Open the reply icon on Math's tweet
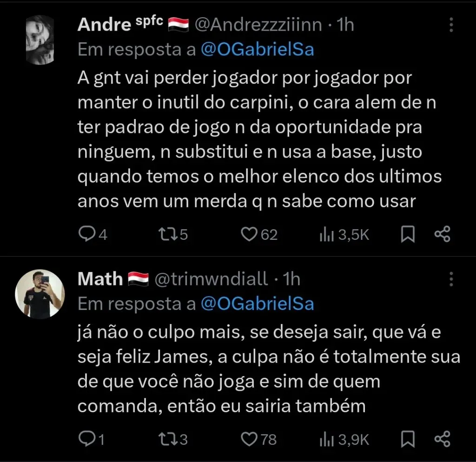The width and height of the screenshot is (476, 462). coord(88,439)
